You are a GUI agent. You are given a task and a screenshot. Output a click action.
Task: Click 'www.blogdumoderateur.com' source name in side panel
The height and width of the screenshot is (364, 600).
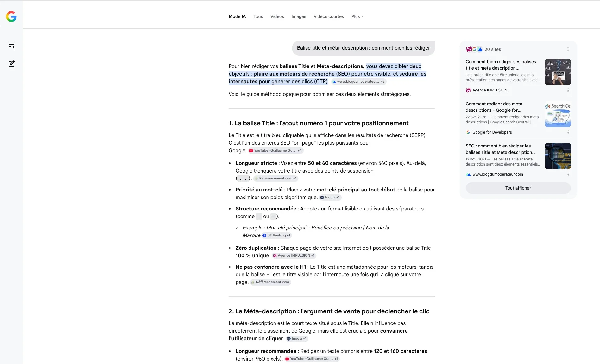[497, 174]
